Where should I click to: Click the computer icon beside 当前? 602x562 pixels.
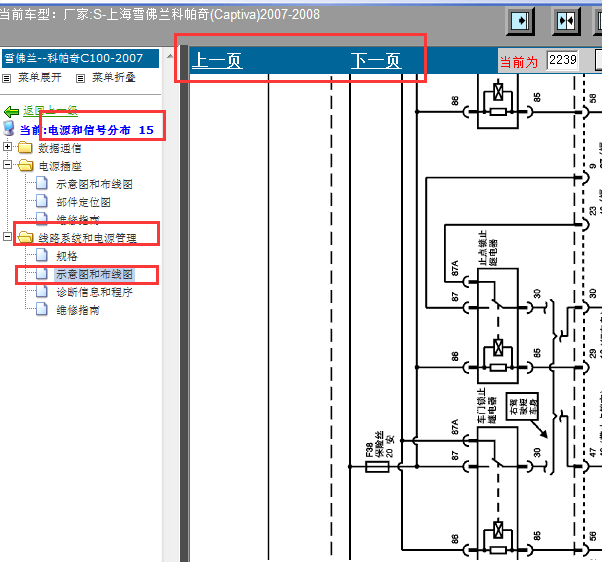point(9,129)
